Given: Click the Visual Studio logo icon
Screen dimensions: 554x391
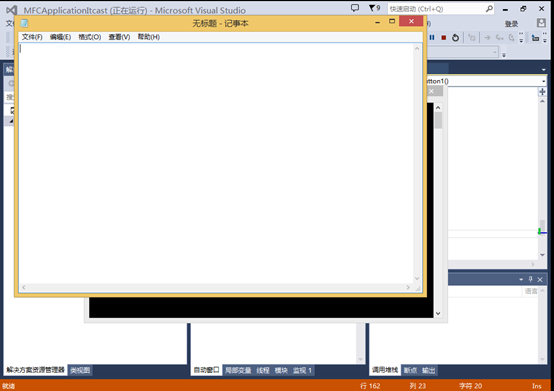Looking at the screenshot, I should coord(12,10).
